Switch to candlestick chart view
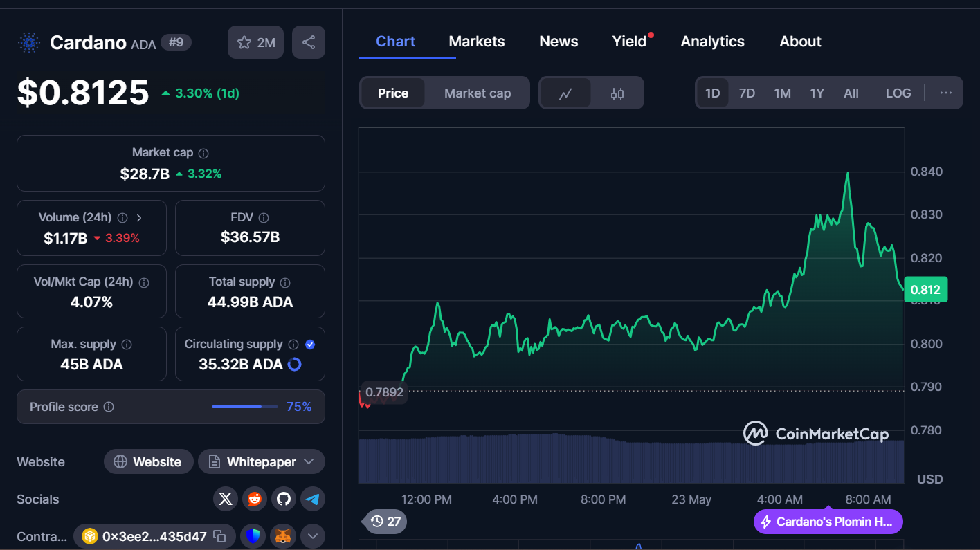 pyautogui.click(x=617, y=93)
